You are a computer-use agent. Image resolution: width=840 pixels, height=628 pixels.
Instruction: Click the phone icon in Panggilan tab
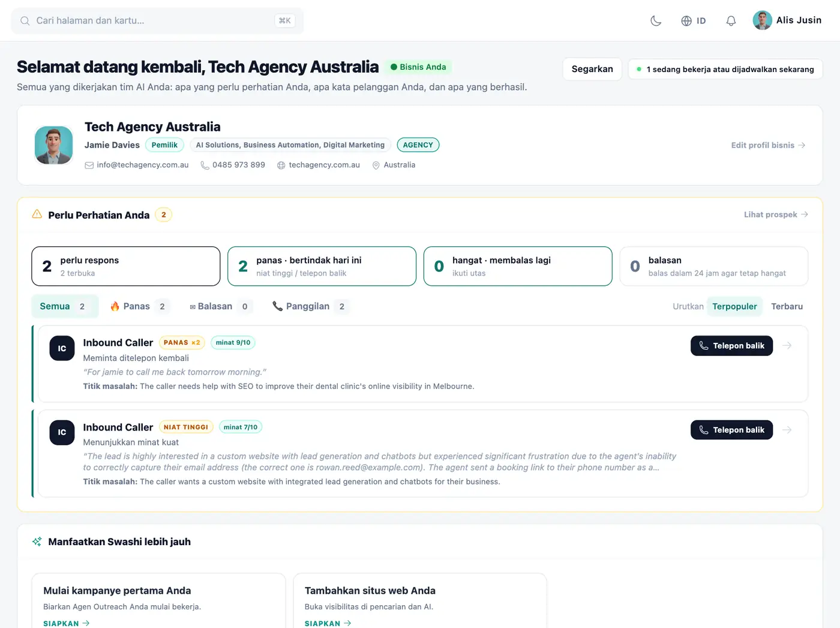click(x=277, y=306)
